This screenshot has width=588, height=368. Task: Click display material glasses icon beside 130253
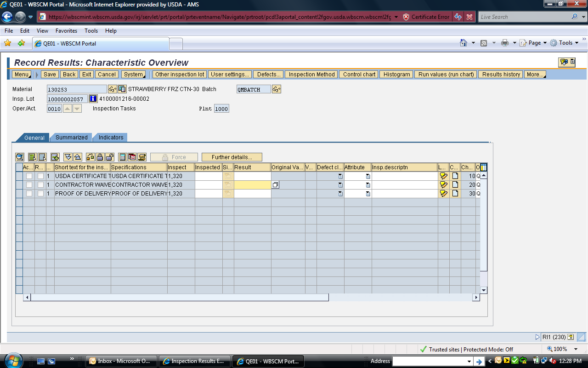point(112,89)
